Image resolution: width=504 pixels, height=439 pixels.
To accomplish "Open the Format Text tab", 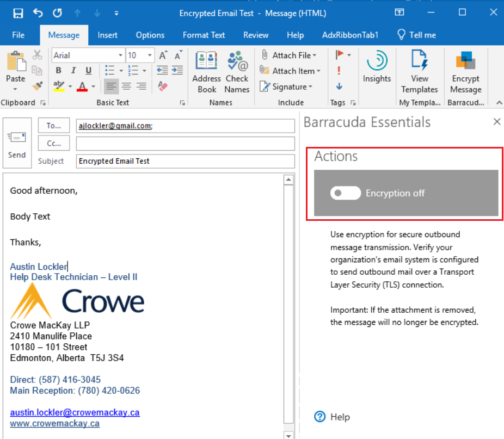I will [x=204, y=35].
